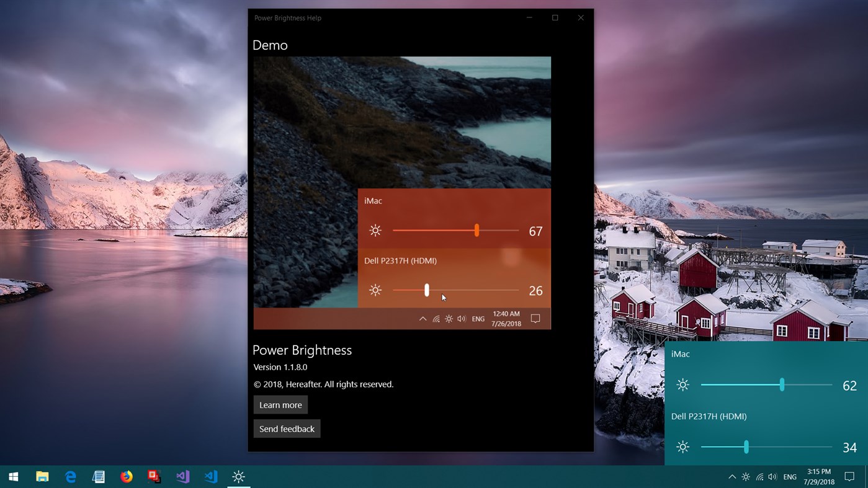Open Visual Studio Code from the taskbar
The height and width of the screenshot is (488, 868).
point(210,477)
